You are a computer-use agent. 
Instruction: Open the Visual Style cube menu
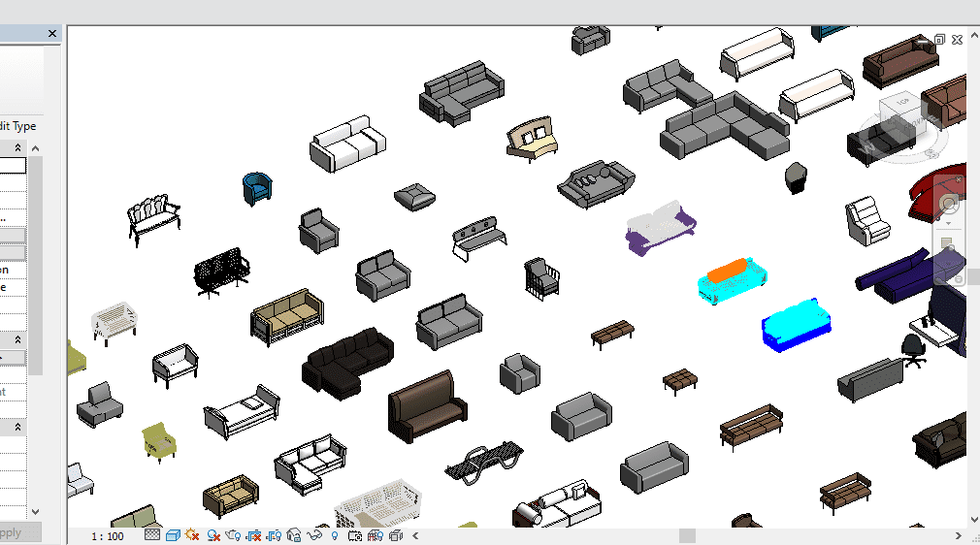pyautogui.click(x=172, y=535)
